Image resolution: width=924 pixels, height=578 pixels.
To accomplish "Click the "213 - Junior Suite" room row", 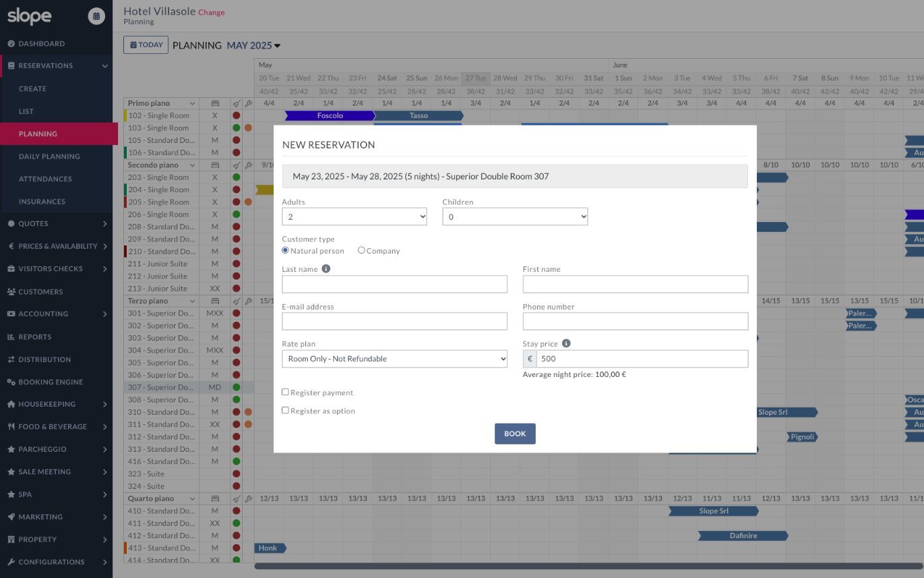I will tap(162, 289).
